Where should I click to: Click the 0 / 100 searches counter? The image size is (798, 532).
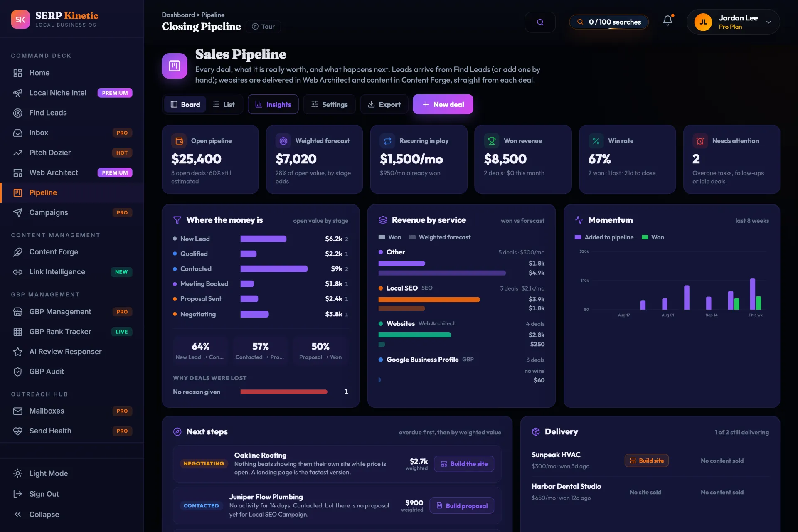609,22
